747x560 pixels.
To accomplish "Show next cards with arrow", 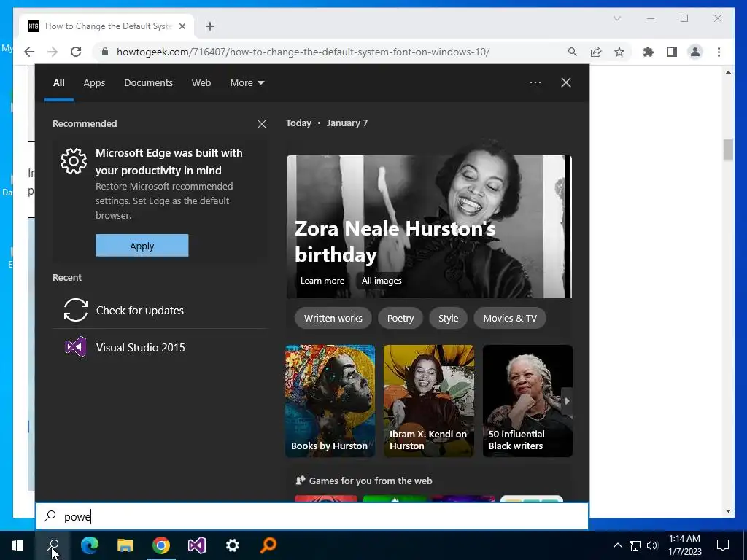I will click(567, 401).
